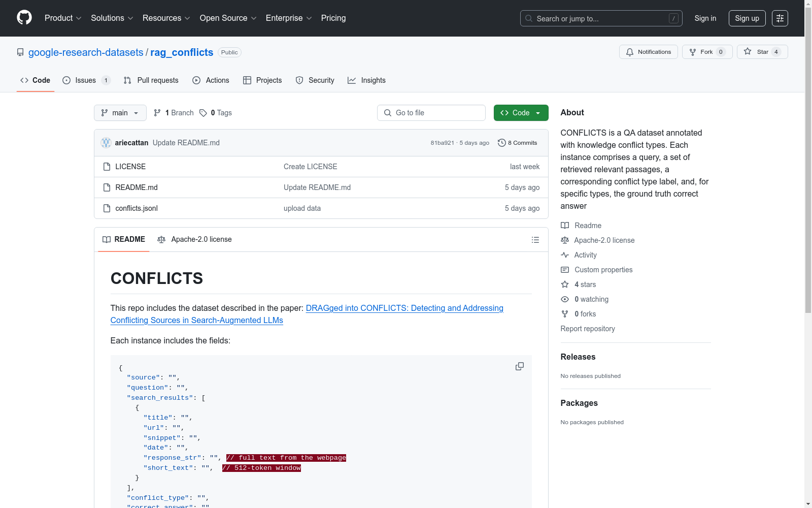
Task: Click the Report repository link
Action: point(588,329)
